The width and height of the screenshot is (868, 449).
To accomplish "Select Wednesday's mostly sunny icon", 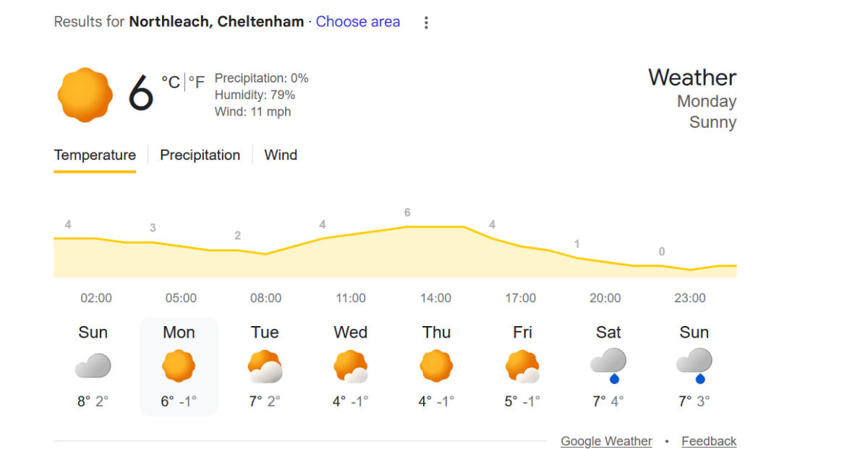I will [351, 366].
